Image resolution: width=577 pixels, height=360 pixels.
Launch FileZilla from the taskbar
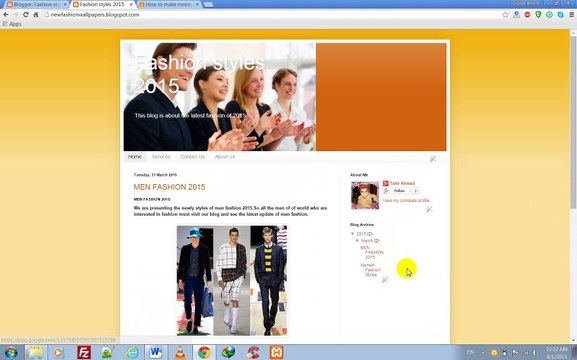(x=84, y=352)
